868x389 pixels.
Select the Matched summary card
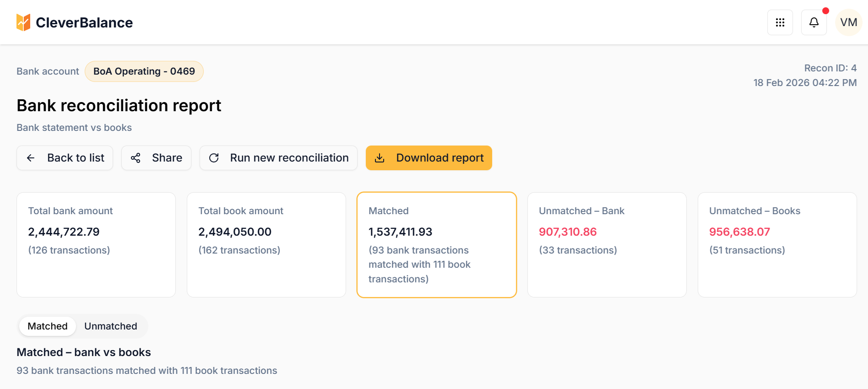[x=437, y=245]
